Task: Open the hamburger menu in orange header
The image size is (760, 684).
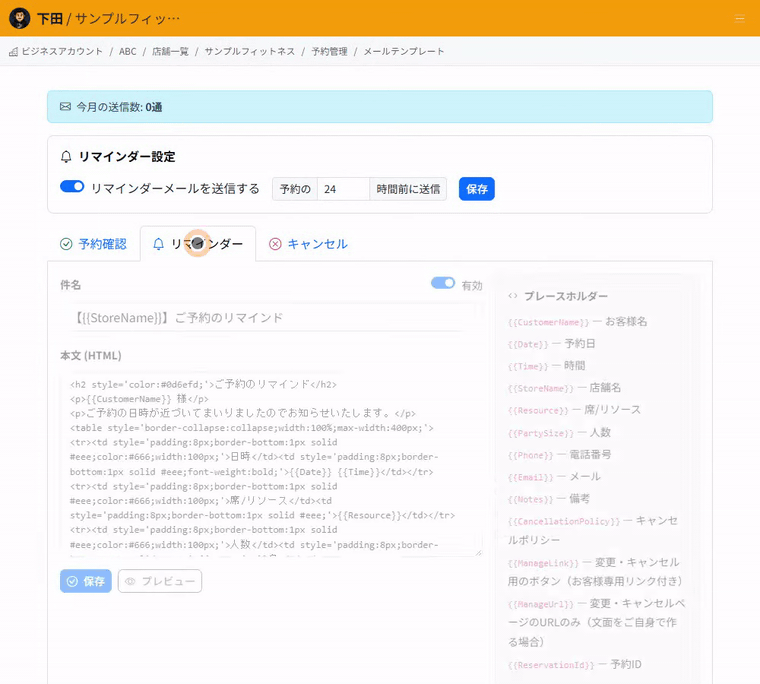Action: (739, 19)
